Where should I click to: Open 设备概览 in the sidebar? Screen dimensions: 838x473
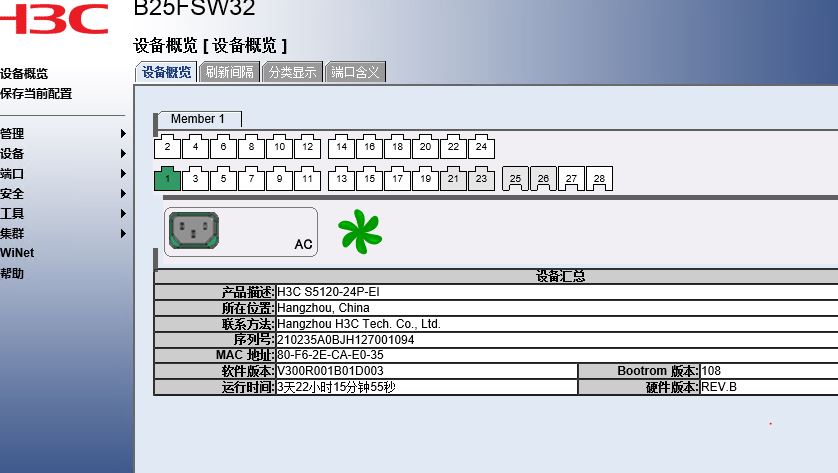pyautogui.click(x=24, y=74)
